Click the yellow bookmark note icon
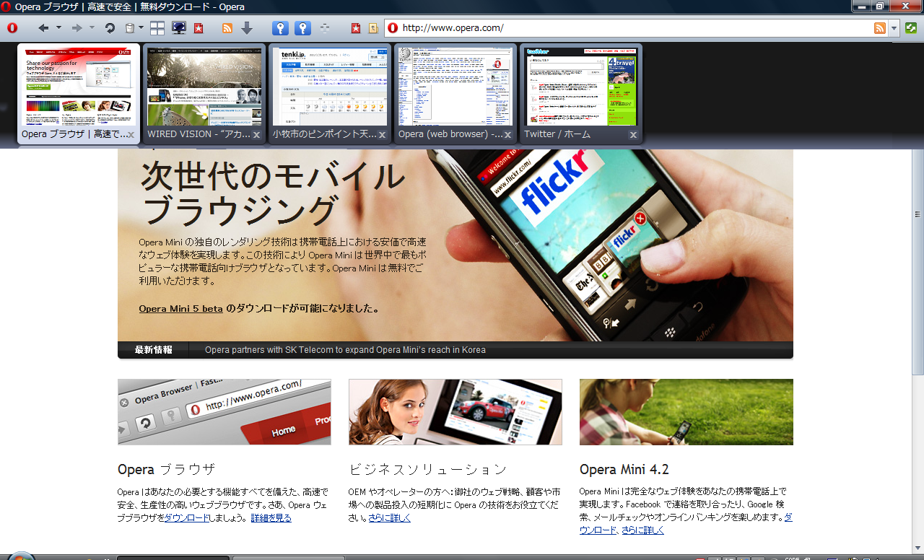 pos(373,28)
